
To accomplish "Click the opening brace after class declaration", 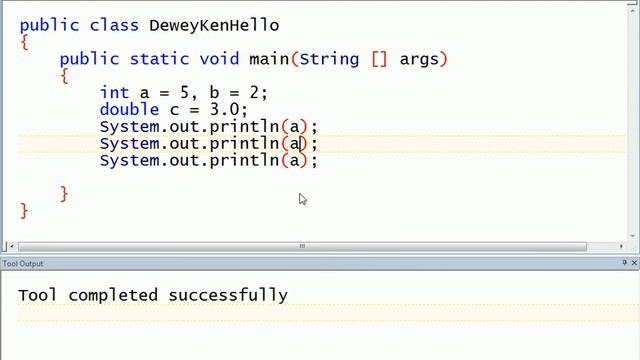I will (x=24, y=42).
